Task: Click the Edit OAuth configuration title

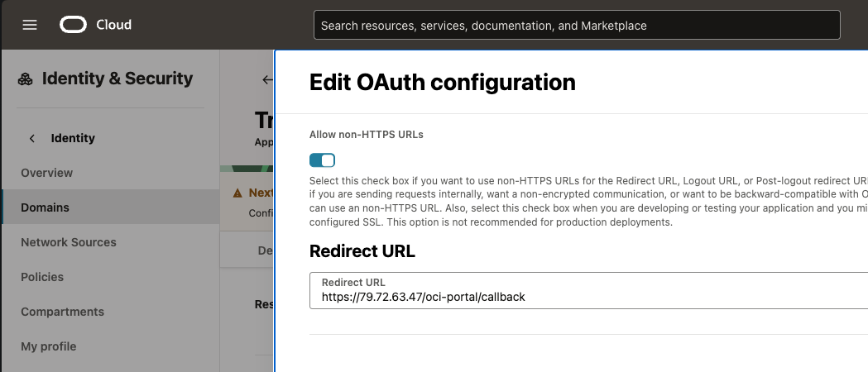Action: [x=443, y=83]
